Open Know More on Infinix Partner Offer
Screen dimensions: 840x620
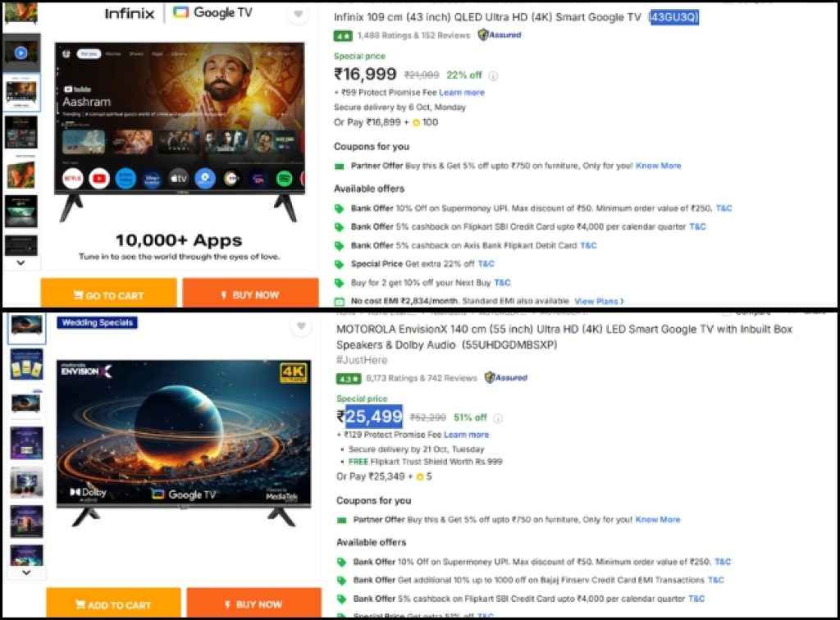[659, 166]
